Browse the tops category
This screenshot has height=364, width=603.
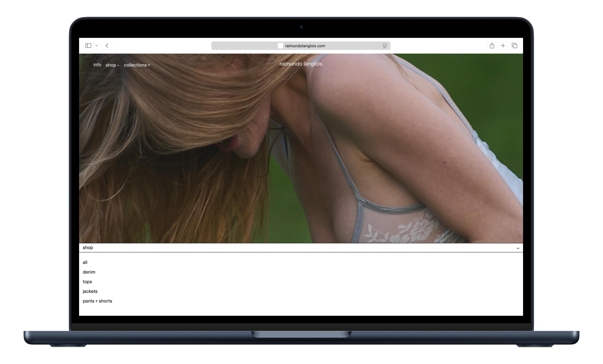click(87, 282)
